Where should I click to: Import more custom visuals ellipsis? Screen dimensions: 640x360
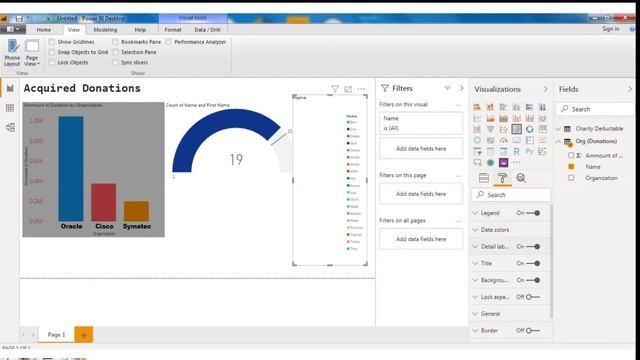[x=516, y=162]
